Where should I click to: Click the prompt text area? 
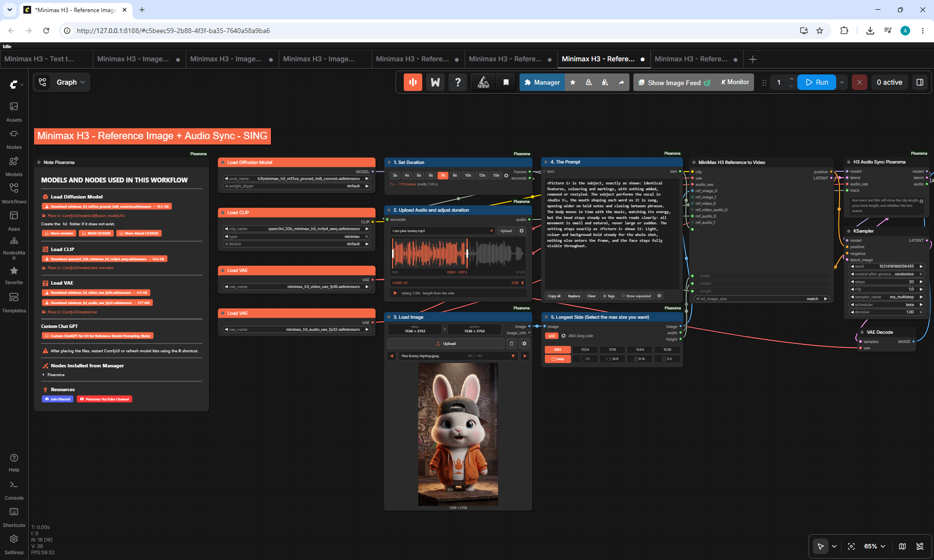(x=612, y=233)
